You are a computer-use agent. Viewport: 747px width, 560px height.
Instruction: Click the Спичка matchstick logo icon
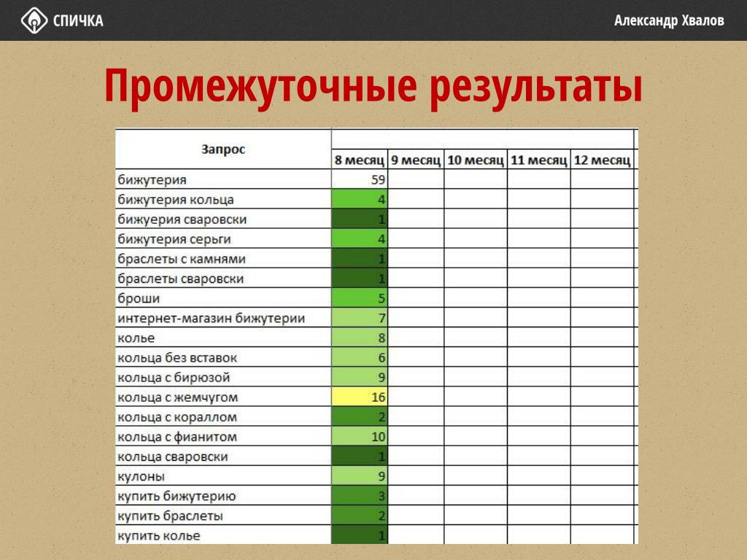[34, 20]
